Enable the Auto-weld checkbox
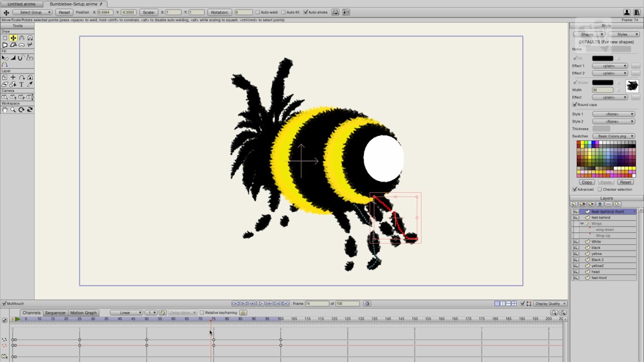This screenshot has height=362, width=644. point(258,12)
